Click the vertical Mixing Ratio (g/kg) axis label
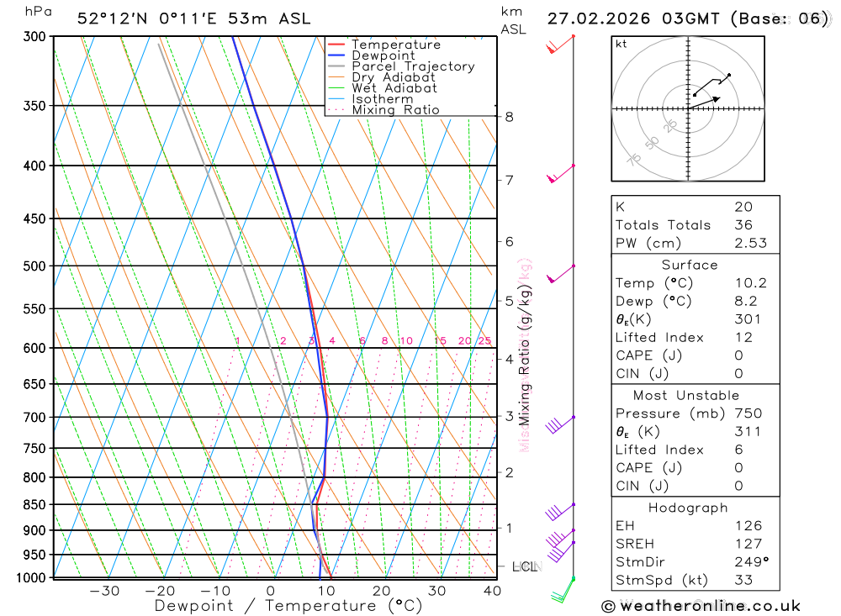Screen dimensions: 841x616 click(x=524, y=355)
